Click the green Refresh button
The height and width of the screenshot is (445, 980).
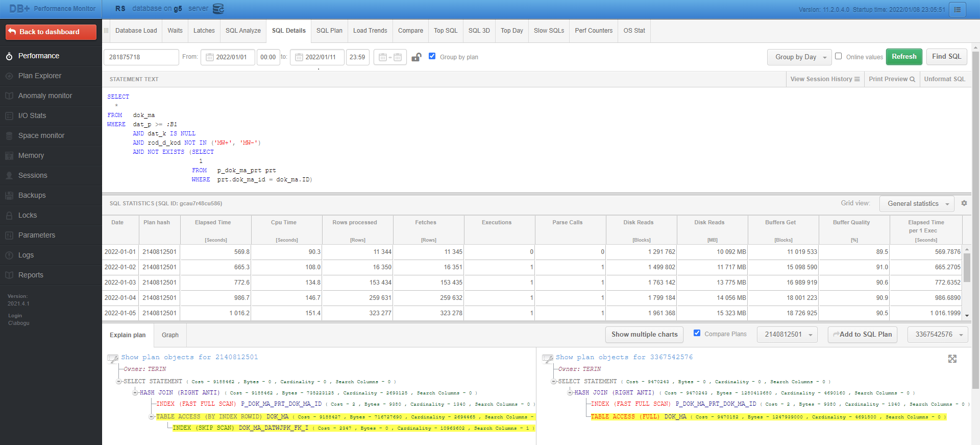904,57
